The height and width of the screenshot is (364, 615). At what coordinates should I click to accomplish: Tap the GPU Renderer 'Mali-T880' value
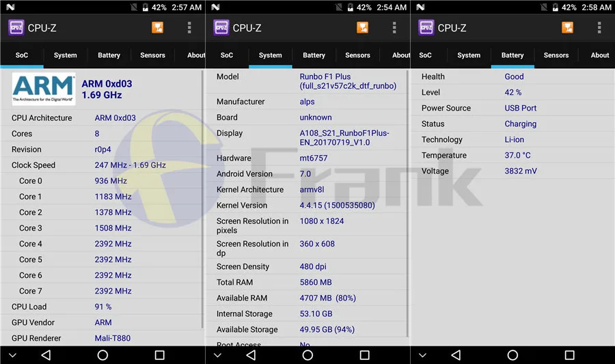click(x=113, y=338)
